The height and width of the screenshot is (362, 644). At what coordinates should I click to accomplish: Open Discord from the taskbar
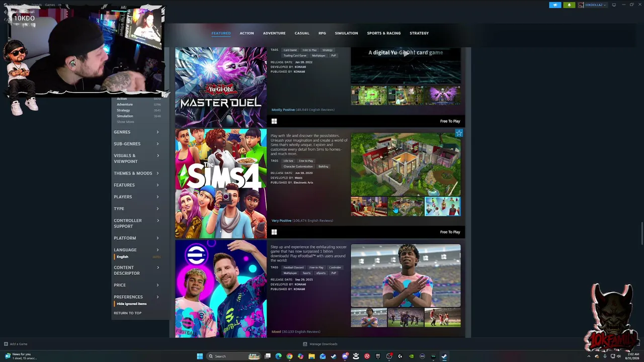pyautogui.click(x=345, y=356)
